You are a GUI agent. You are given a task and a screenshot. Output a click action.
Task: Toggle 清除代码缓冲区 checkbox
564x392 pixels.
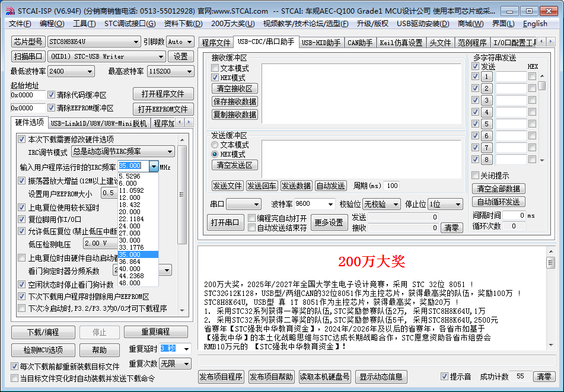[x=51, y=94]
